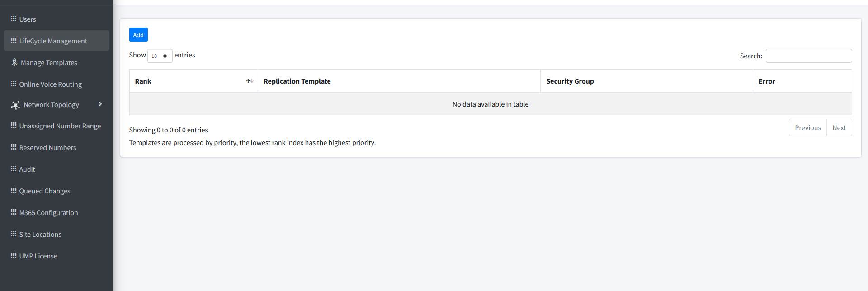The height and width of the screenshot is (291, 868).
Task: Click the UMP License grid icon
Action: click(14, 256)
